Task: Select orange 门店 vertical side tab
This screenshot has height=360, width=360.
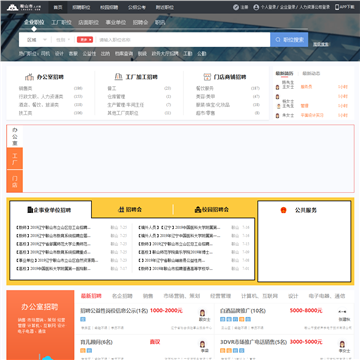Action: 15,181
